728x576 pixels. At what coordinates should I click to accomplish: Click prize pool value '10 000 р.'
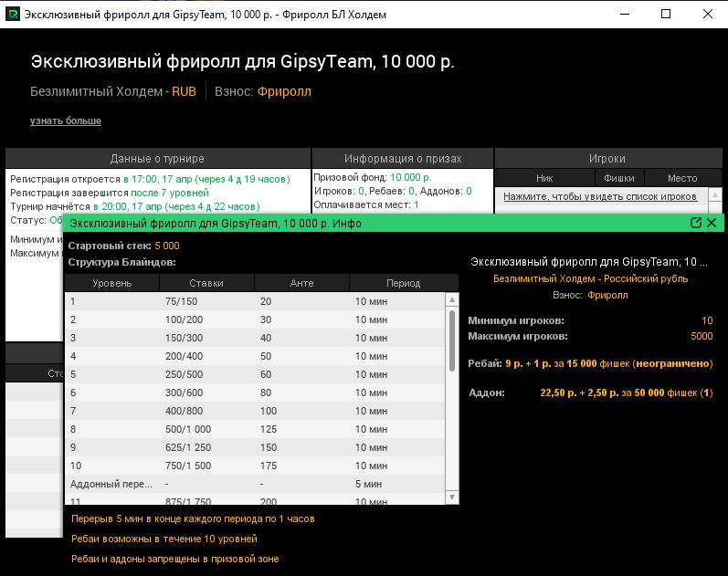[411, 177]
